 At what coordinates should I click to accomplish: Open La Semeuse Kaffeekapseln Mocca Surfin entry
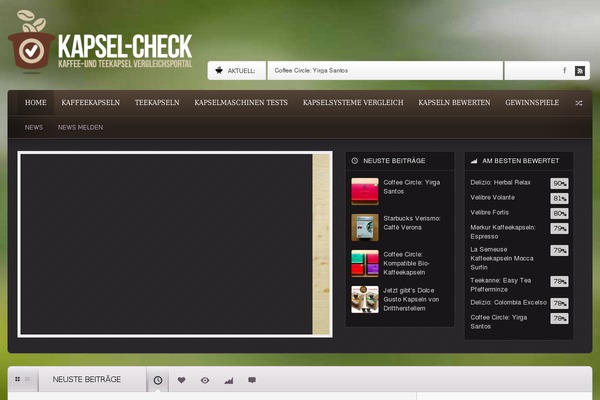click(x=502, y=258)
